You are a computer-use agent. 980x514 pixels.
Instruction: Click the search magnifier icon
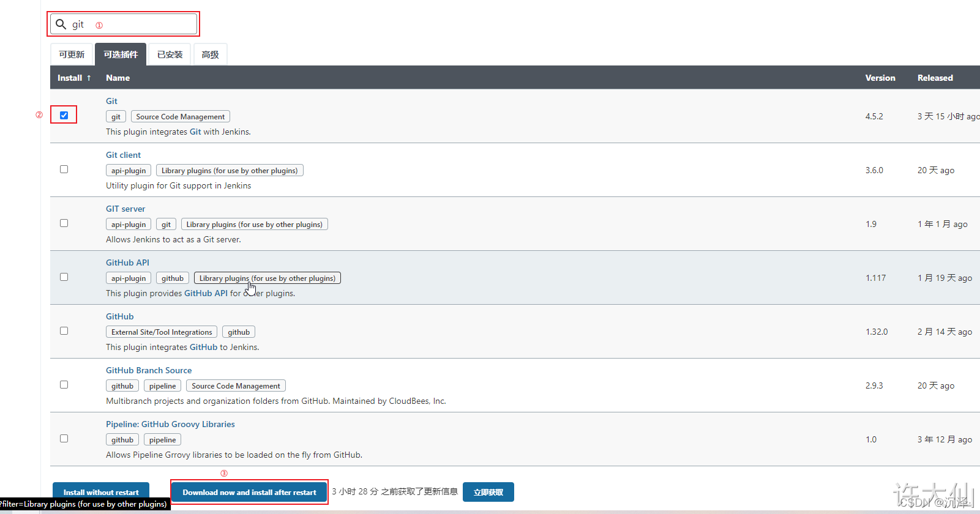pyautogui.click(x=61, y=24)
